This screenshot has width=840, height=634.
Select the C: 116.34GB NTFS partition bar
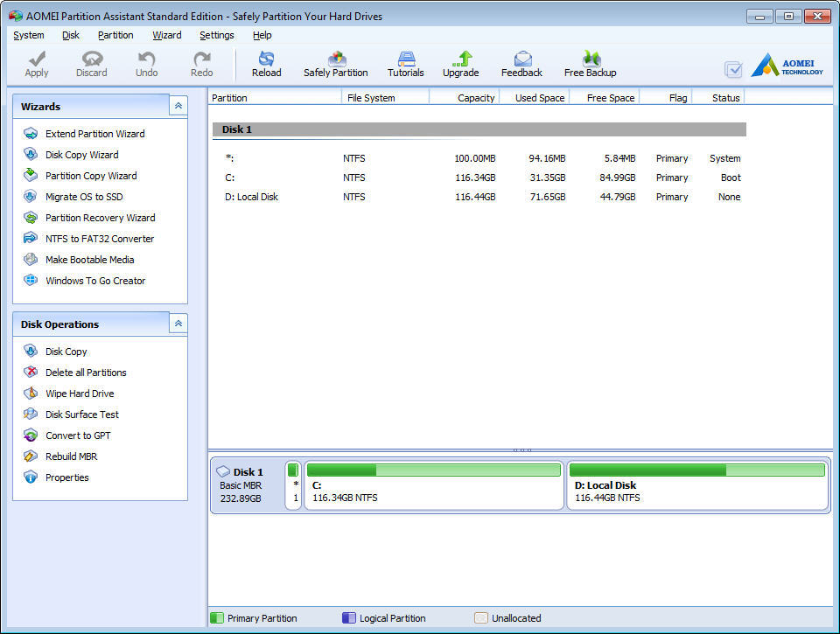434,484
